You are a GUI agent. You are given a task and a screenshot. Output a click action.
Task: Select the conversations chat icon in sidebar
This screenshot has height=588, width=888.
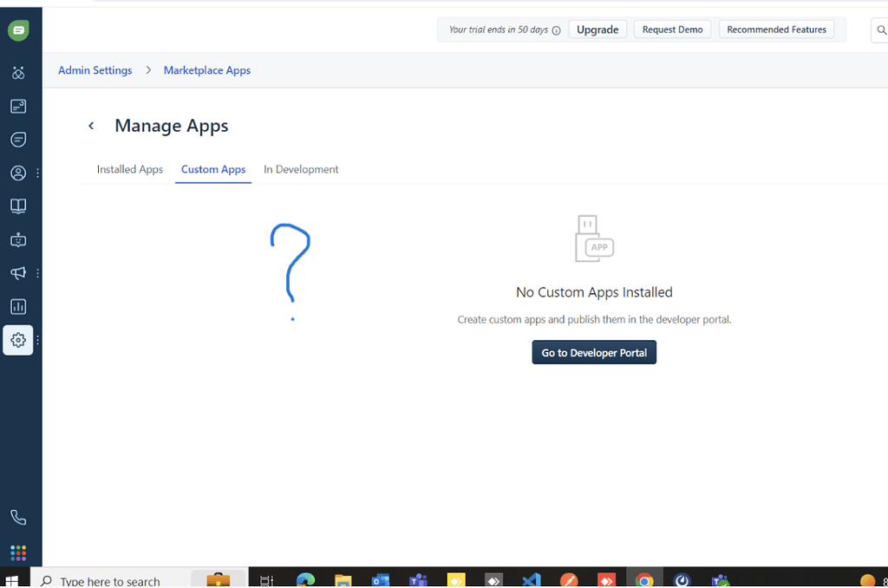coord(18,140)
